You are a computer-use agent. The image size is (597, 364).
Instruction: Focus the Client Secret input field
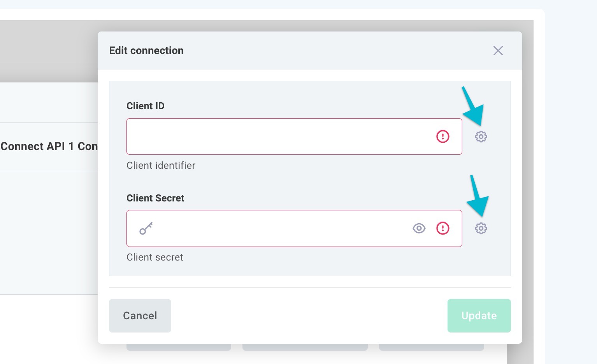[280, 228]
